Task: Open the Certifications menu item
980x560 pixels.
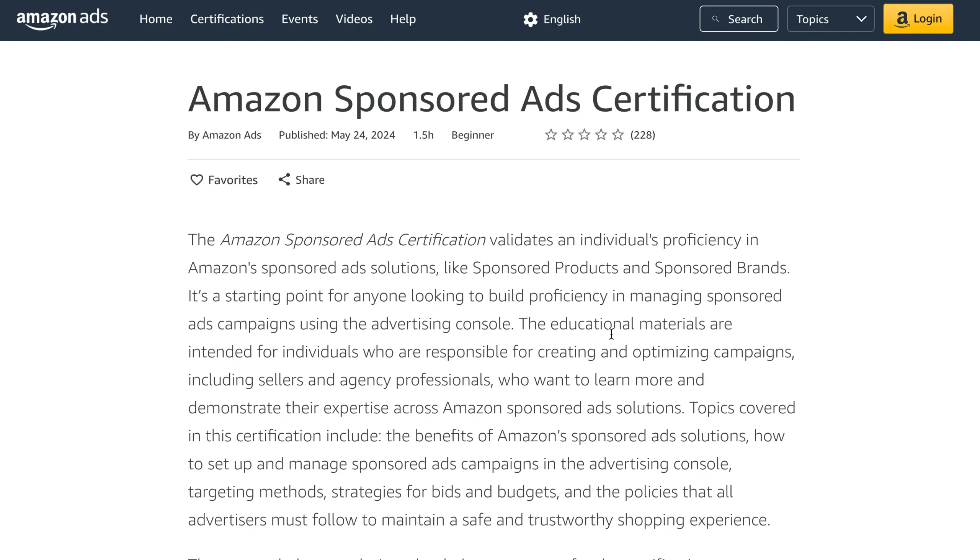Action: [x=227, y=19]
